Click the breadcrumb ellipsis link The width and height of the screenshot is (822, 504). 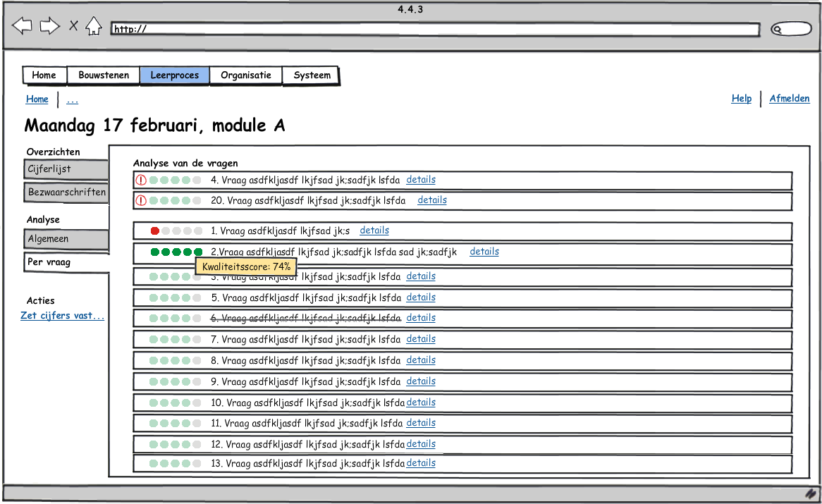[72, 99]
